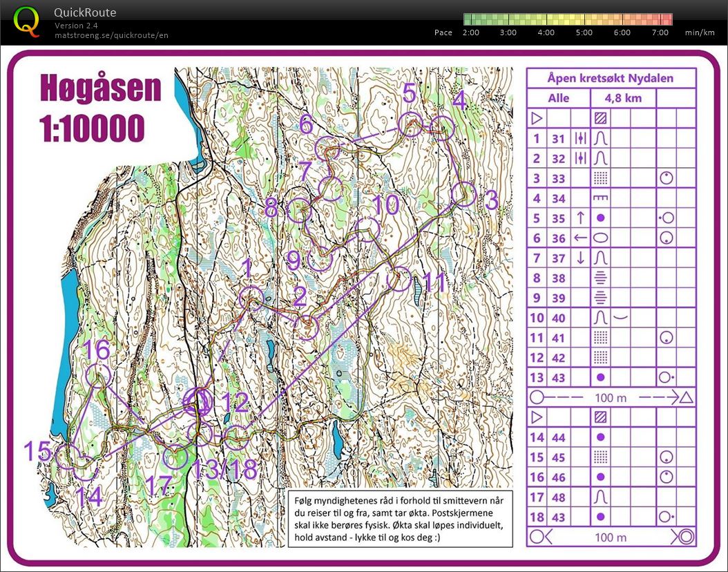Click the curved line symbol in row 10 code 40
The height and width of the screenshot is (572, 728).
(x=621, y=318)
